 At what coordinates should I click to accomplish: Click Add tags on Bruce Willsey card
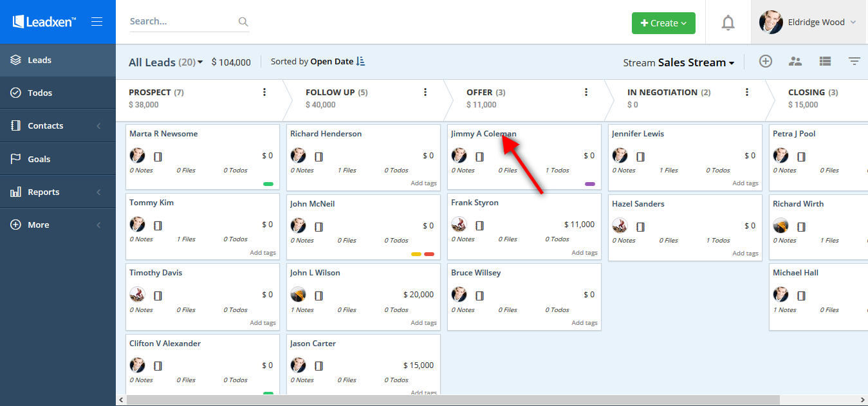(585, 323)
